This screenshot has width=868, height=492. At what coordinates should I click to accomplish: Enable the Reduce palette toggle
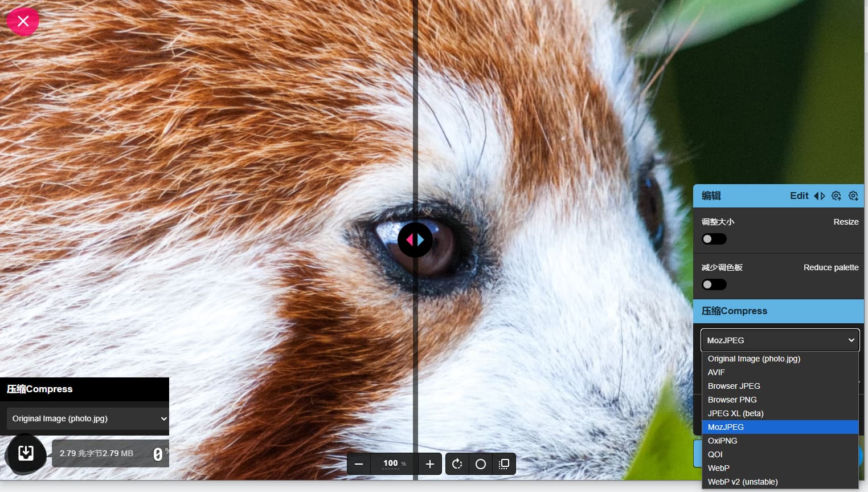[714, 284]
